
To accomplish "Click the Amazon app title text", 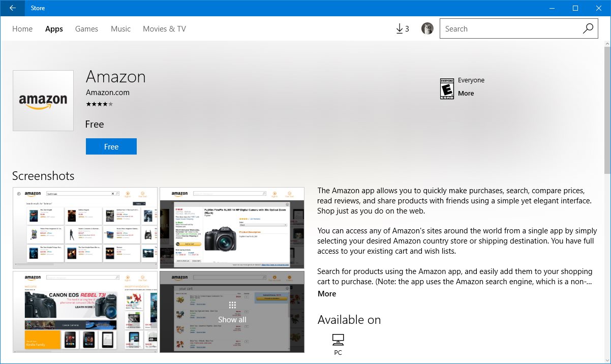I will tap(116, 77).
